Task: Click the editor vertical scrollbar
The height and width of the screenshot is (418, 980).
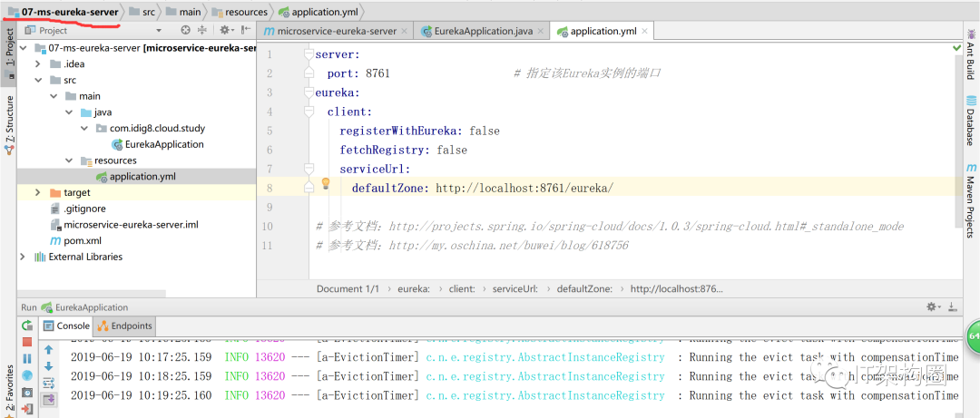Action: coord(959,141)
